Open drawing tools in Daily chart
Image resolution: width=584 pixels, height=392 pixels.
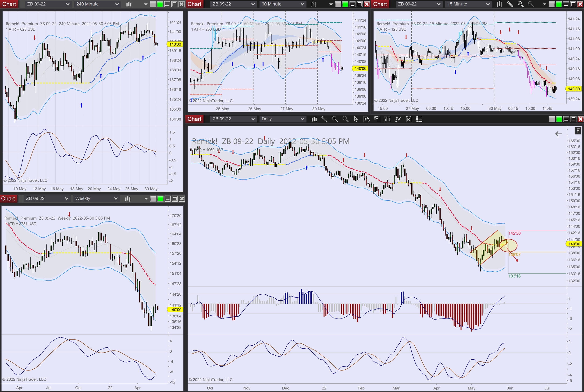pyautogui.click(x=324, y=119)
